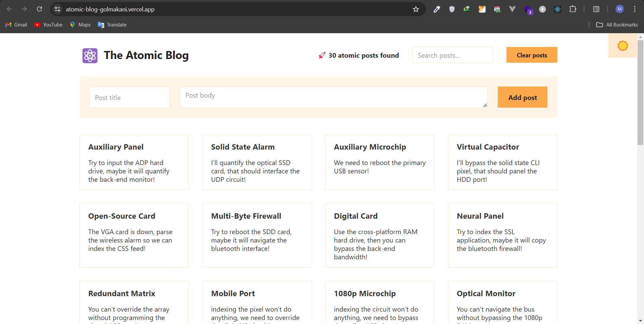644x324 pixels.
Task: Open the profile avatar menu
Action: pos(620,9)
